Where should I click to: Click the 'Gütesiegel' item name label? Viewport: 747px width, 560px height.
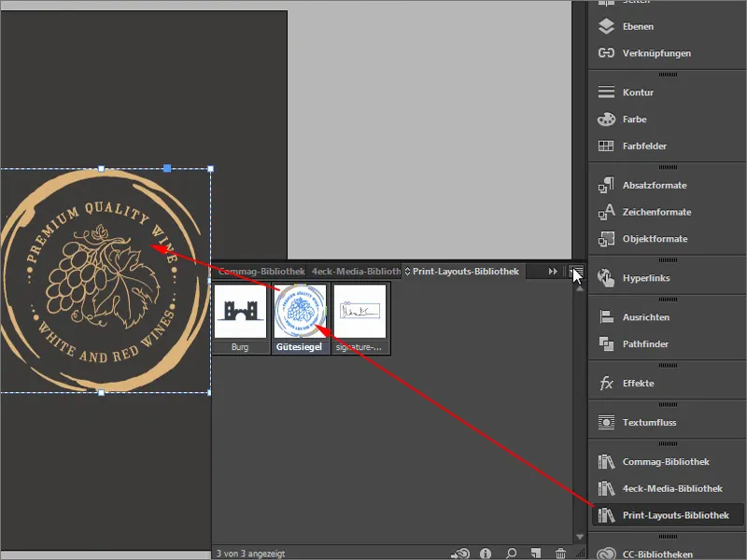coord(299,347)
